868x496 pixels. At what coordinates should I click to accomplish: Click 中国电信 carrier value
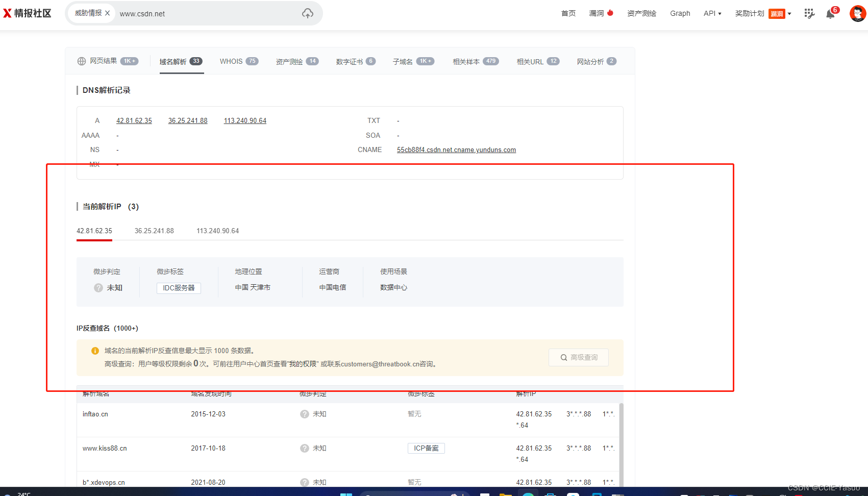coord(333,288)
